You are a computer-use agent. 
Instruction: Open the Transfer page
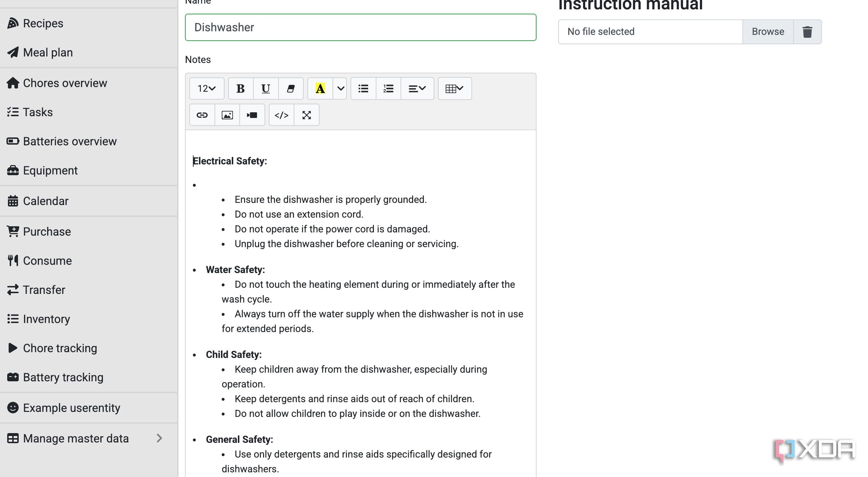coord(89,290)
